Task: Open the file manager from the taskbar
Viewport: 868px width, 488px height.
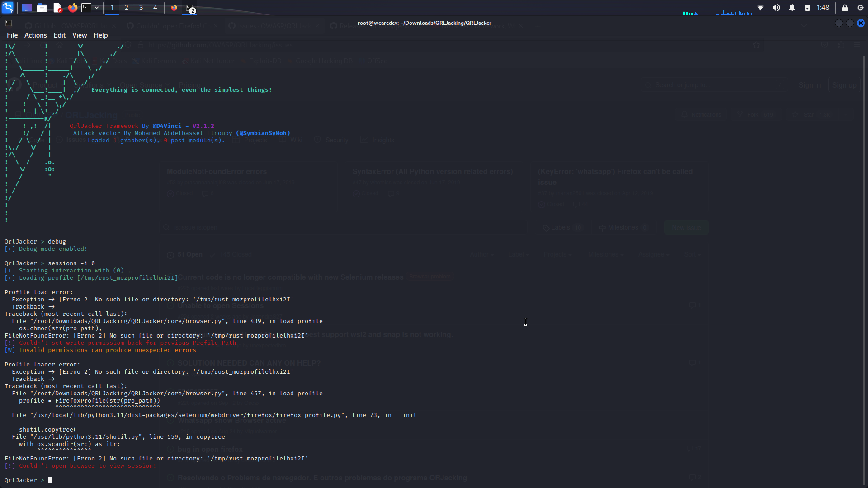Action: 42,7
